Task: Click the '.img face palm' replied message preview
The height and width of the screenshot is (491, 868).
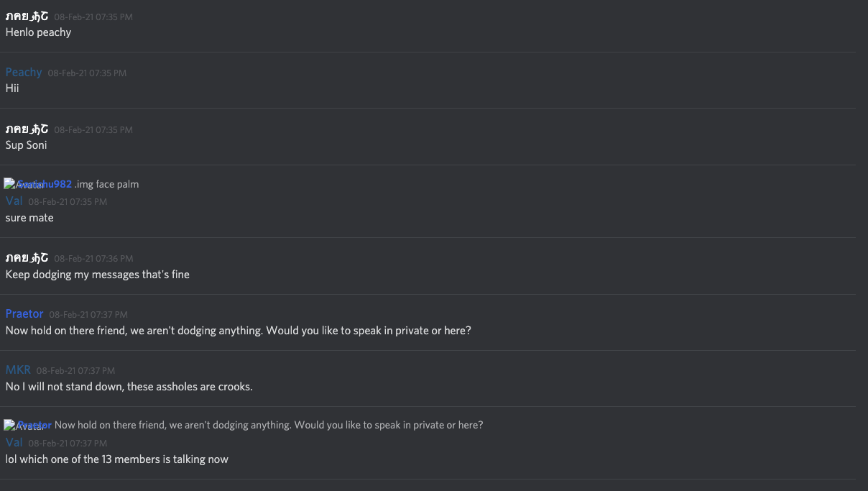Action: (x=107, y=184)
